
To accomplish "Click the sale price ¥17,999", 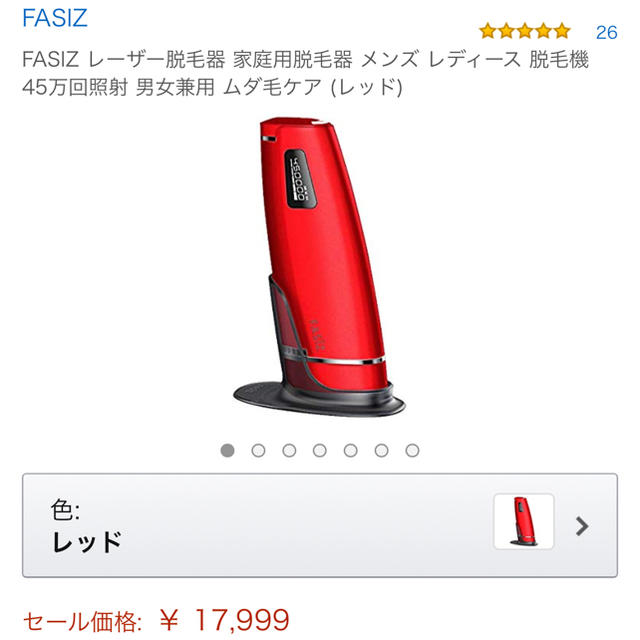I will pyautogui.click(x=224, y=620).
